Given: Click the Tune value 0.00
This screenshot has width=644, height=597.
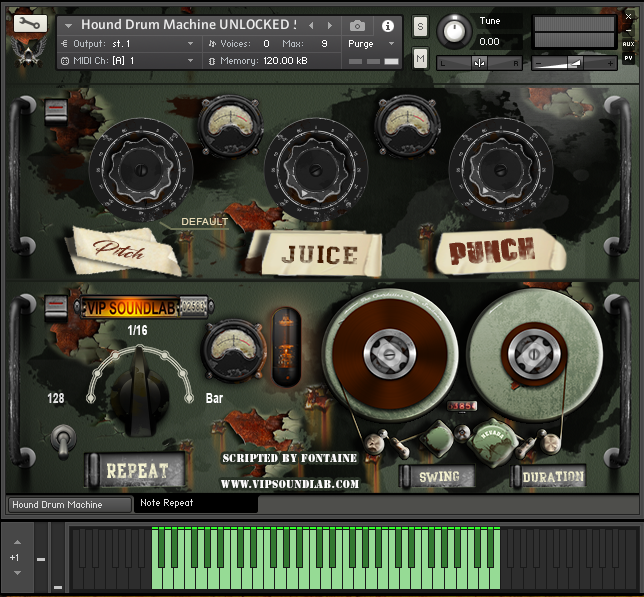Looking at the screenshot, I should click(x=489, y=41).
